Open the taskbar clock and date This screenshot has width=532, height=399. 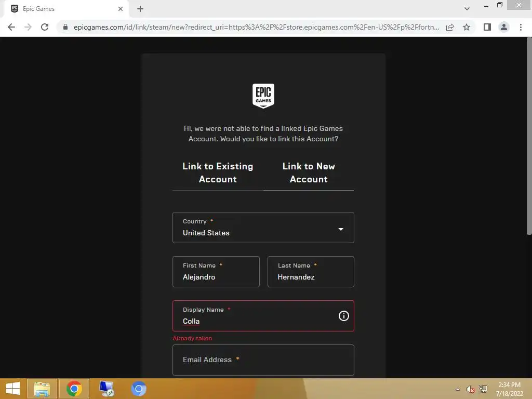click(509, 389)
